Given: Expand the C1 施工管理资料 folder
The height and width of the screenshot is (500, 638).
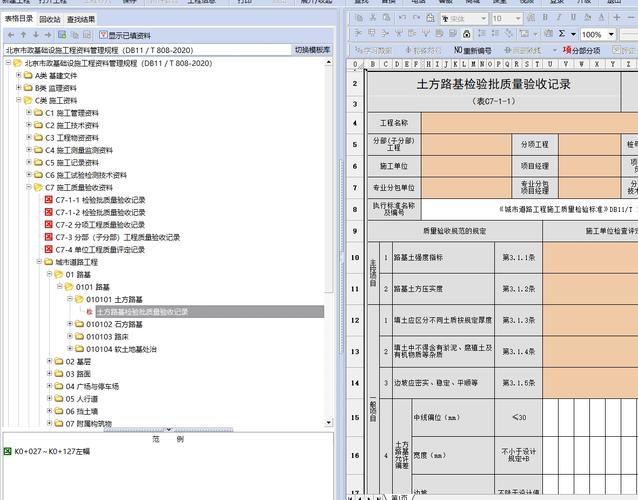Looking at the screenshot, I should coord(28,112).
